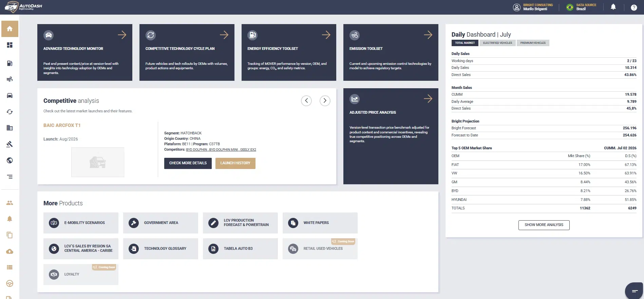Open the sidebar bell alerts icon
The image size is (644, 299).
pos(10,219)
